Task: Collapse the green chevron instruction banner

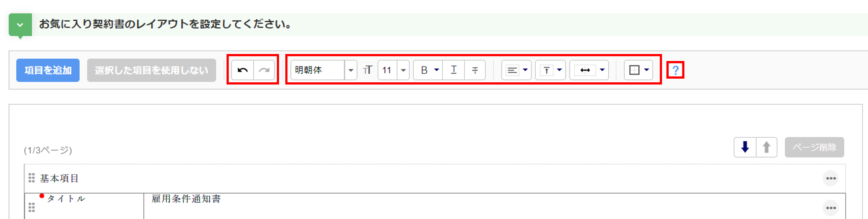Action: point(20,25)
